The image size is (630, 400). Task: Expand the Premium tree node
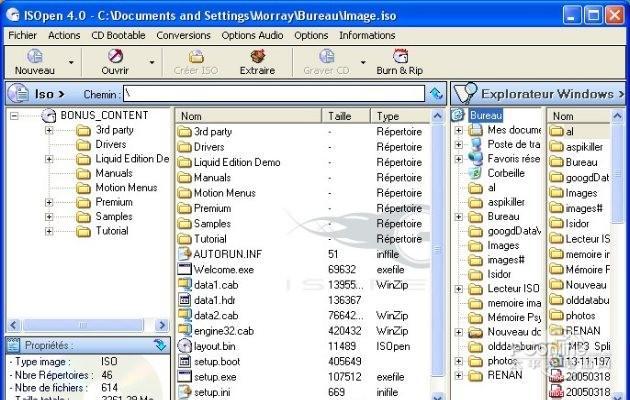click(x=49, y=202)
